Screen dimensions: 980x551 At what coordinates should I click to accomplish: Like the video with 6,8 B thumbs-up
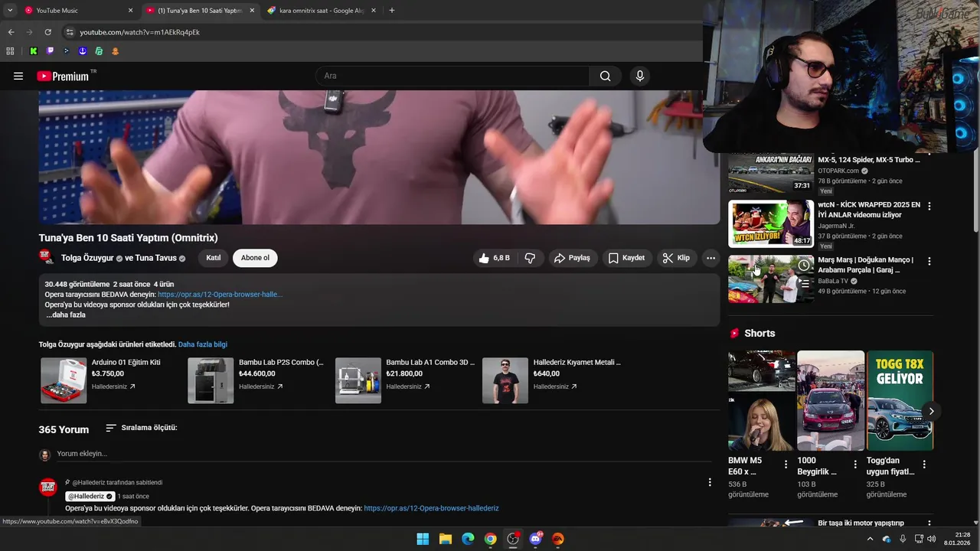click(494, 258)
